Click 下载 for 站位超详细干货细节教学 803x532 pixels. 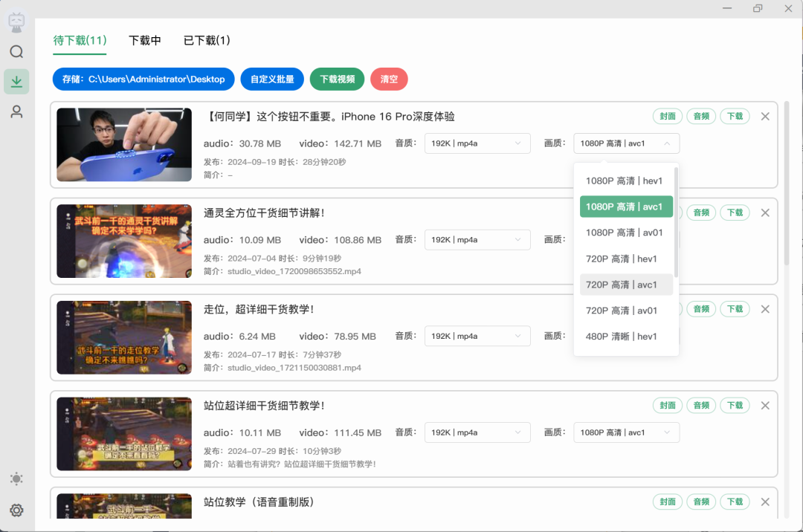click(x=735, y=405)
